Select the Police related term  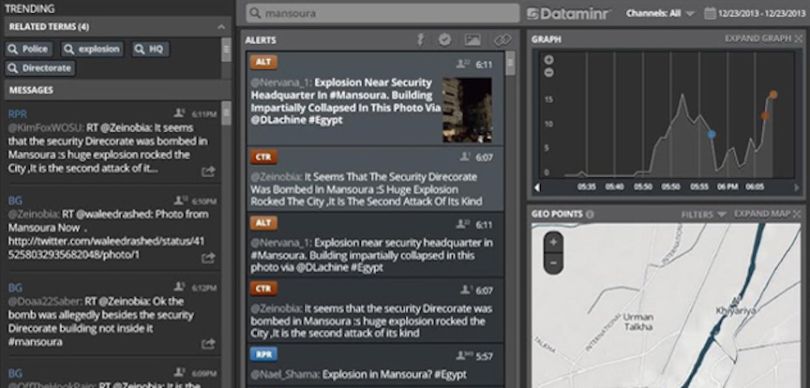pyautogui.click(x=29, y=49)
